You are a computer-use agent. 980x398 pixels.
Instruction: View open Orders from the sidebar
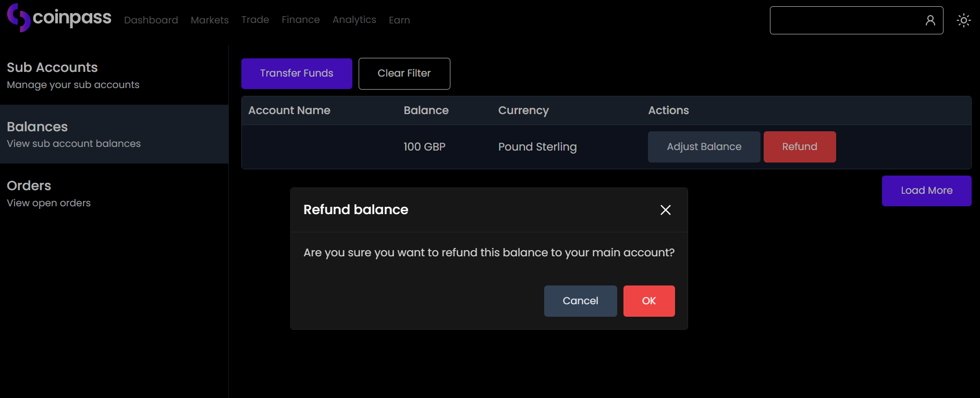tap(29, 185)
